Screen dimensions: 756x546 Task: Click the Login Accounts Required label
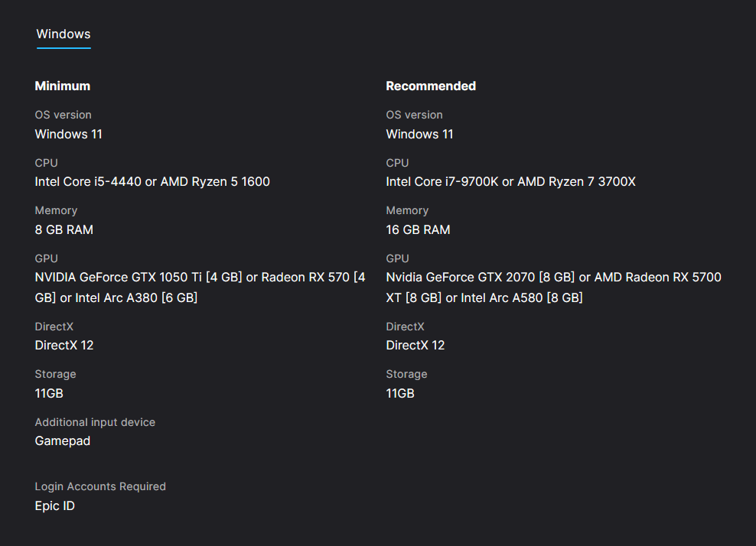point(100,486)
